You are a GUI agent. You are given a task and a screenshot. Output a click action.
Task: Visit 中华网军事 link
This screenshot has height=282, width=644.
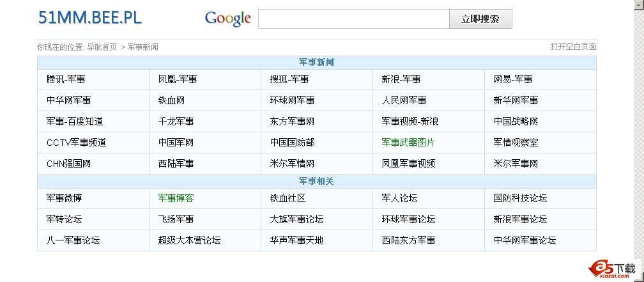68,100
